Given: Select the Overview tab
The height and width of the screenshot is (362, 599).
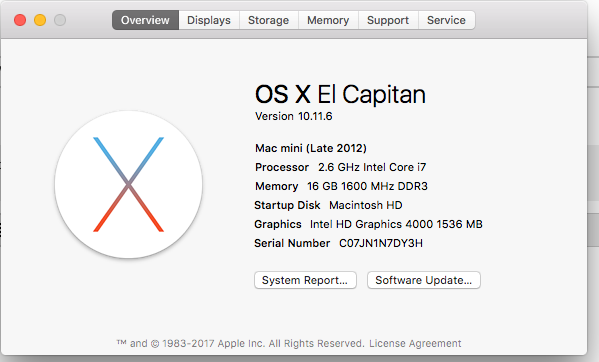Looking at the screenshot, I should point(145,20).
